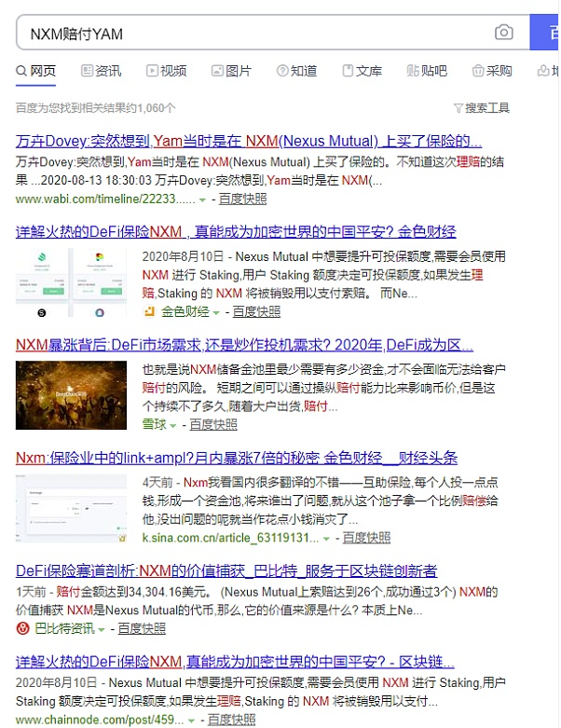Expand arrow next to chainnode.com URL
Screen dimensions: 561x728
191,721
